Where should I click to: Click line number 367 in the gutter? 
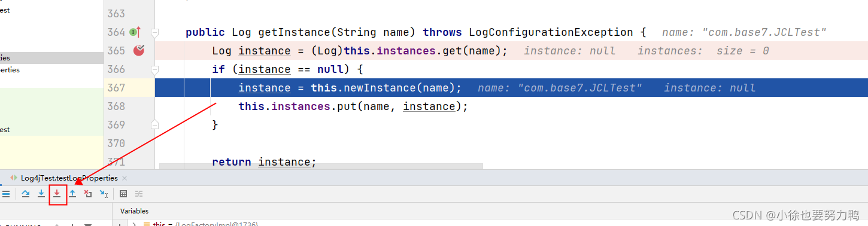coord(116,88)
